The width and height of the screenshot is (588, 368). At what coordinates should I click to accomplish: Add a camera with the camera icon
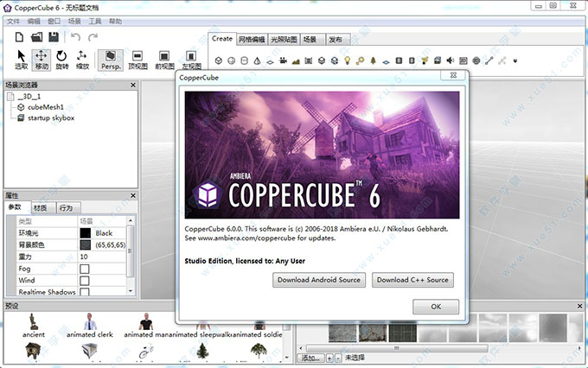click(x=283, y=60)
